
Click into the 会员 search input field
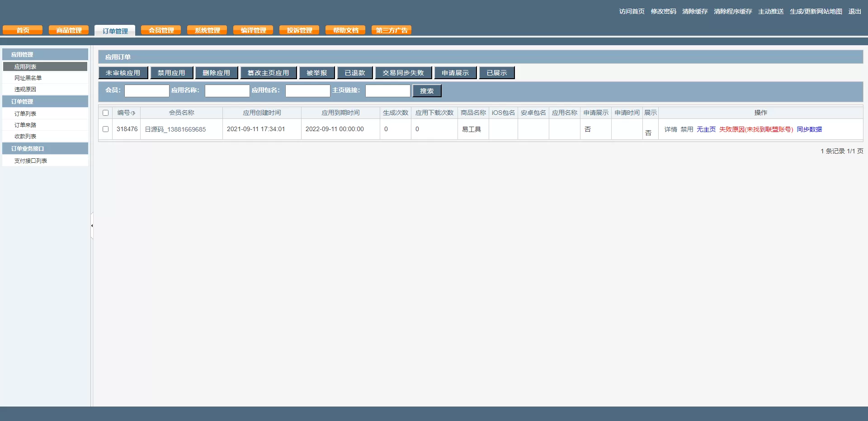[146, 91]
